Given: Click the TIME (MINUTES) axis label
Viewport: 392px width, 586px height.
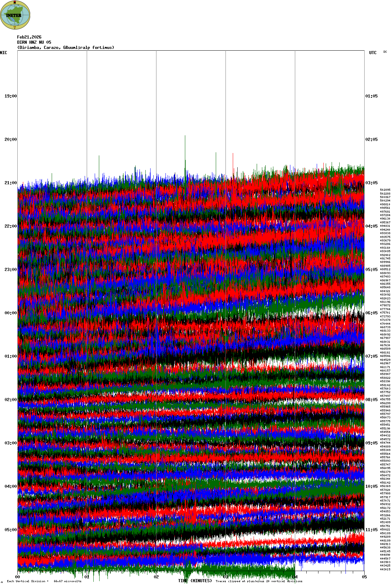Looking at the screenshot, I should pyautogui.click(x=195, y=581).
